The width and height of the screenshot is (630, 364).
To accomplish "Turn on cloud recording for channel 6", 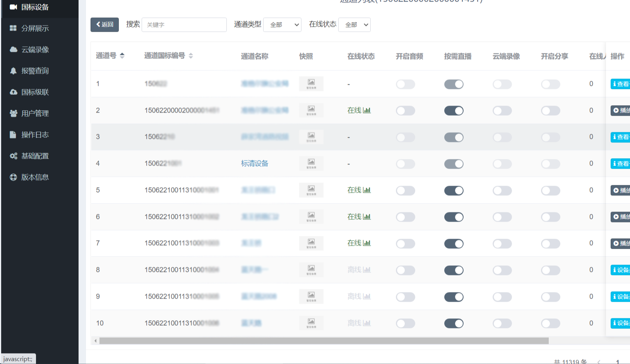I will (502, 217).
